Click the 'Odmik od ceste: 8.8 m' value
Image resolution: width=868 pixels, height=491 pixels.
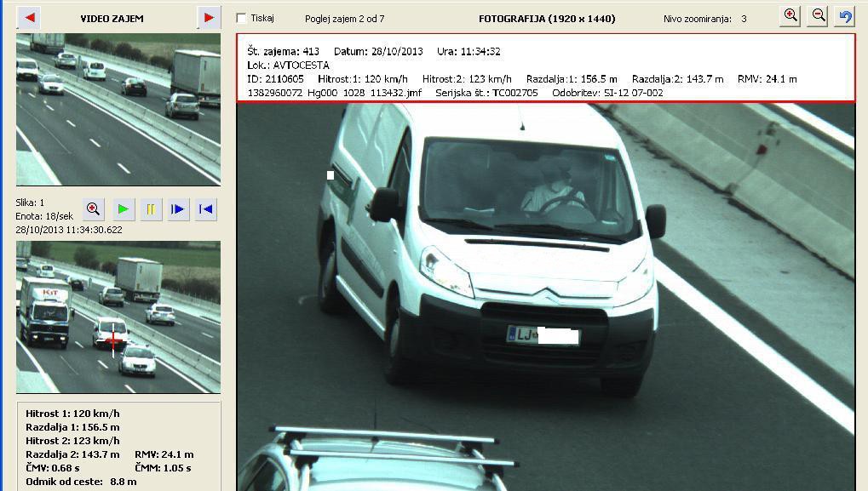pyautogui.click(x=81, y=482)
